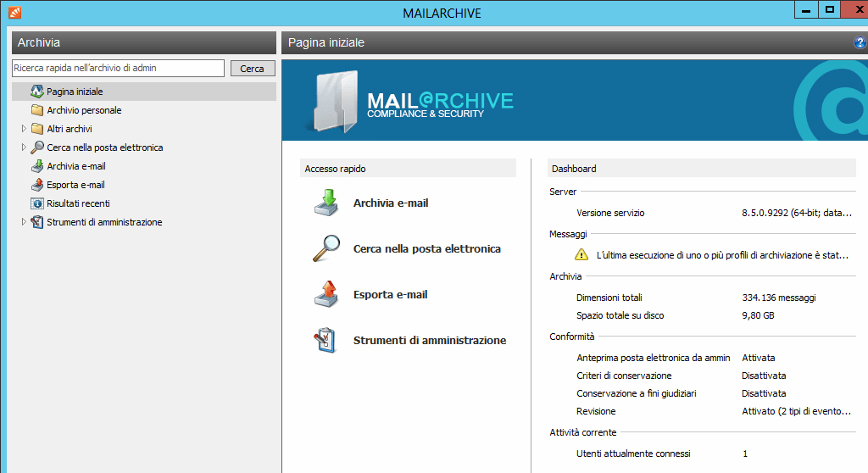
Task: Click large clipboard Strumenti di amministrazione icon in Accesso rapido
Action: click(x=325, y=340)
